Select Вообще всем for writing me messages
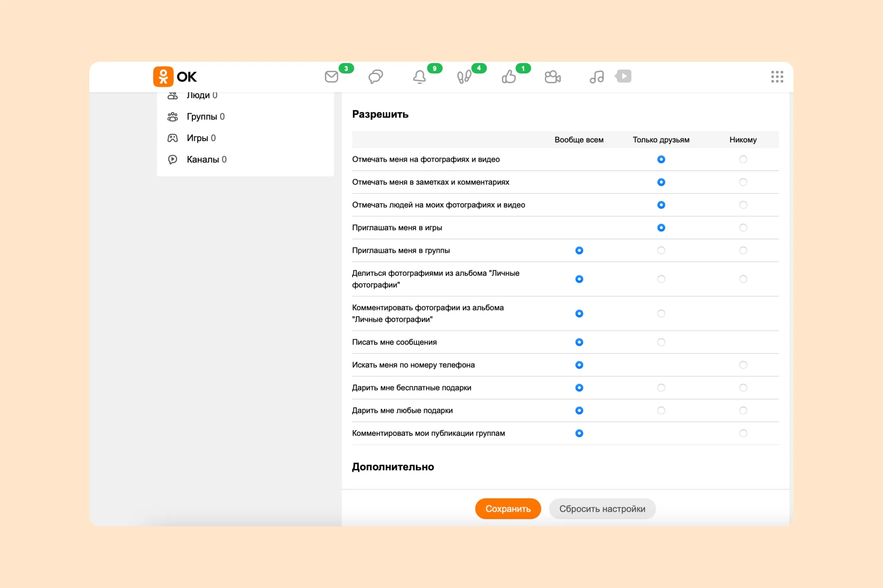The height and width of the screenshot is (588, 883). pyautogui.click(x=579, y=342)
